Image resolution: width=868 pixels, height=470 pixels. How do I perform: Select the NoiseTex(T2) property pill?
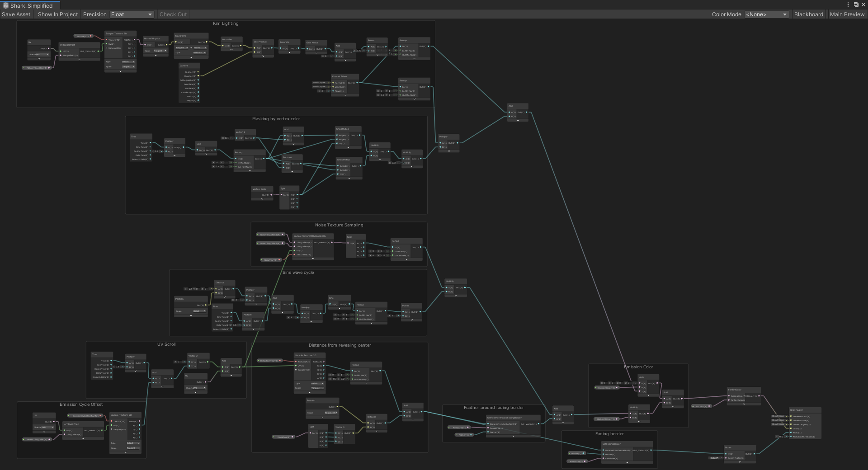click(271, 260)
